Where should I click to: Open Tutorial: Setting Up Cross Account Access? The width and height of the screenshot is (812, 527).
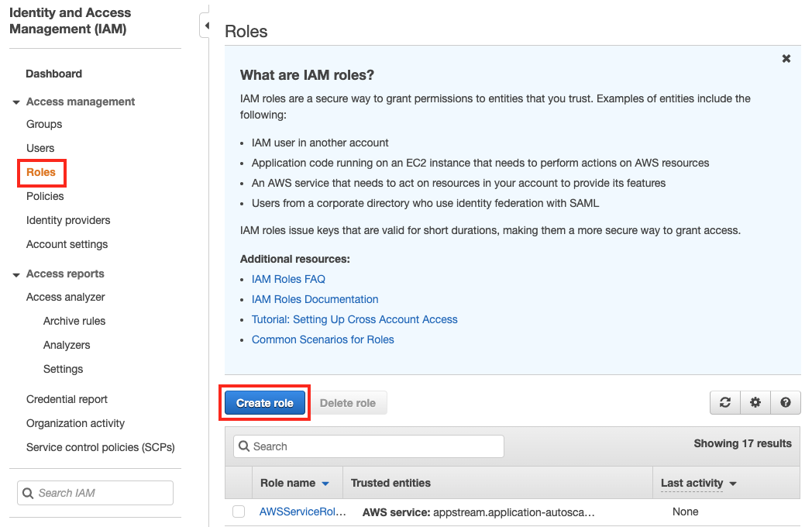tap(354, 319)
